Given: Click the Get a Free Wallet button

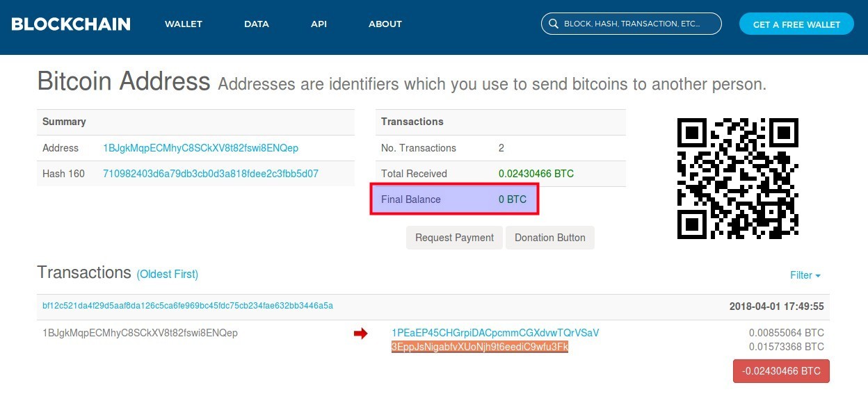Looking at the screenshot, I should coord(796,24).
